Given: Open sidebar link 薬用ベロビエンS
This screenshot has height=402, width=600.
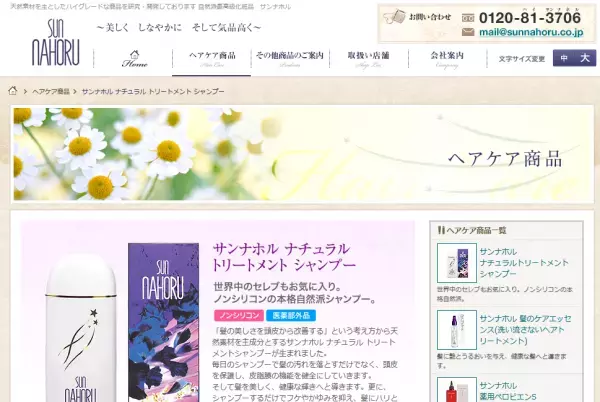Looking at the screenshot, I should point(508,391).
